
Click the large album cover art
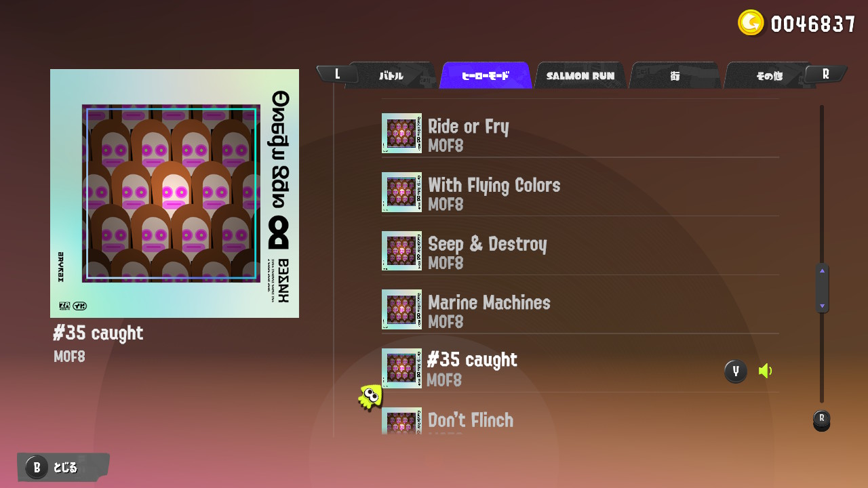click(x=174, y=193)
